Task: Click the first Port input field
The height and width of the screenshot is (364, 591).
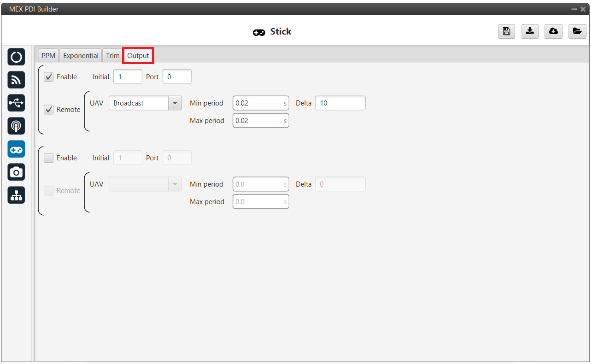Action: coord(177,77)
